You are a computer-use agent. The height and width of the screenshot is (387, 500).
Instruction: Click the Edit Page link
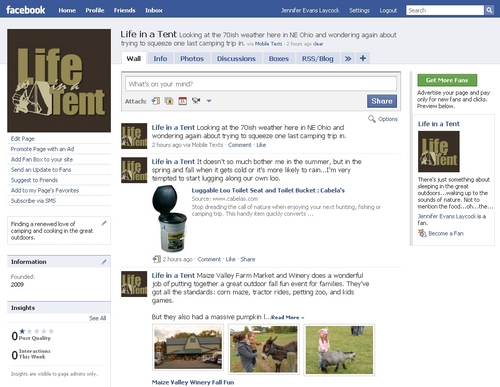point(22,139)
